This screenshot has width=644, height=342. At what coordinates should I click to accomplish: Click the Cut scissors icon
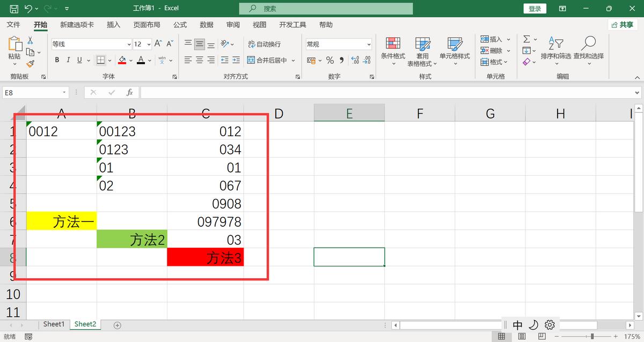(30, 41)
